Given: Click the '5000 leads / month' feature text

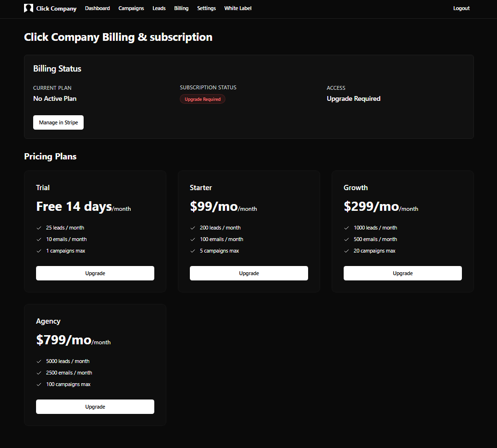Looking at the screenshot, I should [68, 361].
